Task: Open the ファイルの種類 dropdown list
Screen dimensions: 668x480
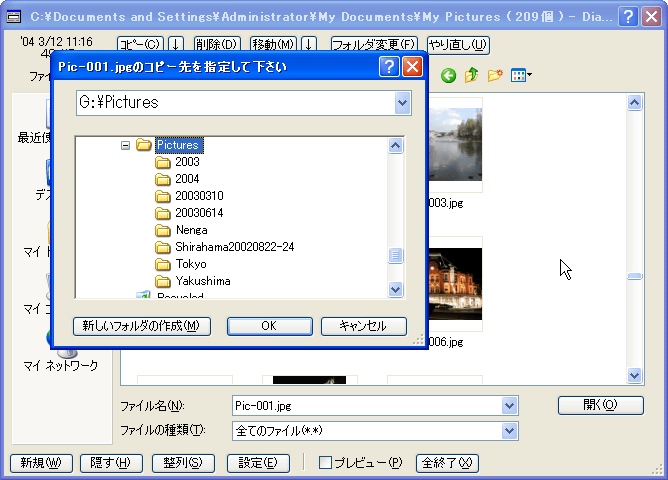Action: click(x=510, y=430)
